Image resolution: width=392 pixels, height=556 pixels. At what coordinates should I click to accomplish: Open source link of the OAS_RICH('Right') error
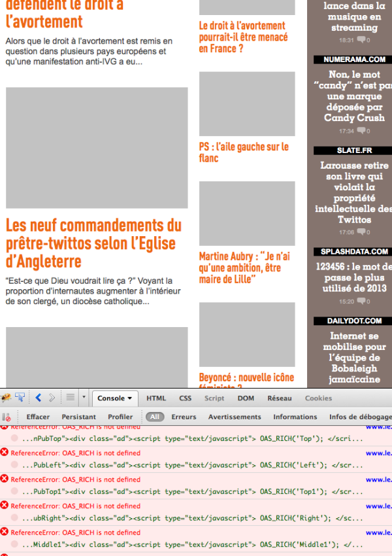click(378, 506)
